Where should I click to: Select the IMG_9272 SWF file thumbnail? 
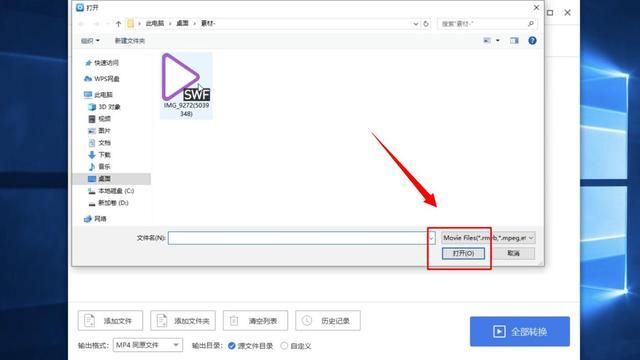tap(186, 85)
